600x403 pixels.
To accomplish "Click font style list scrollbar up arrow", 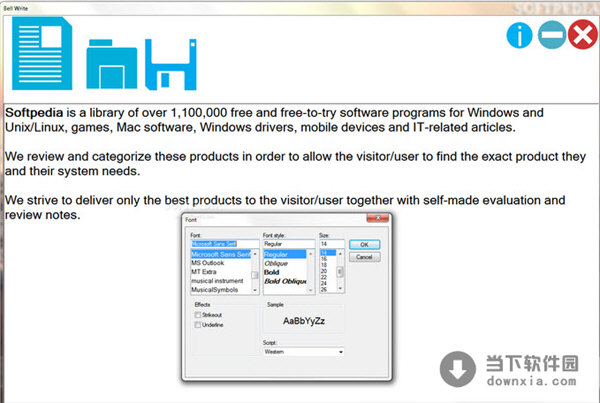I will click(311, 254).
